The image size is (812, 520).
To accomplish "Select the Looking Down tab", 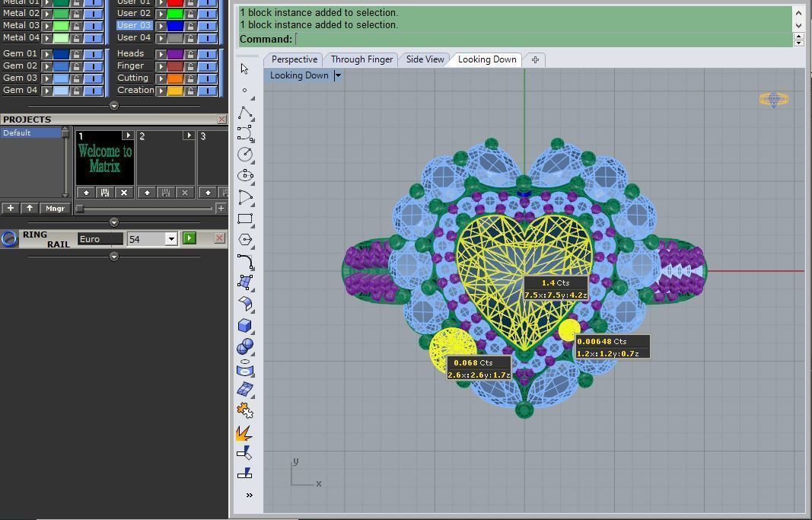I will (487, 59).
